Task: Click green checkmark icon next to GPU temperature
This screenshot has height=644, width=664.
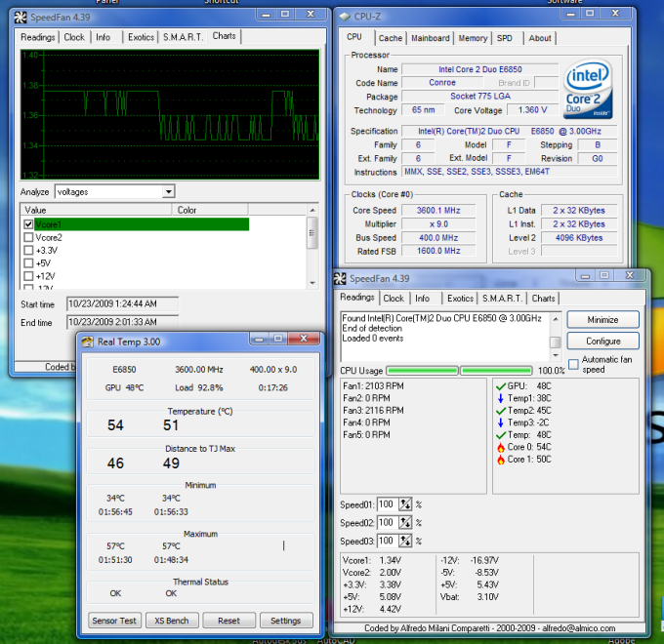Action: pos(501,386)
